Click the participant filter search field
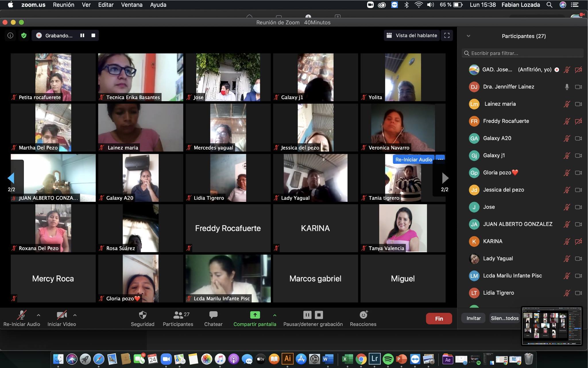 tap(523, 53)
